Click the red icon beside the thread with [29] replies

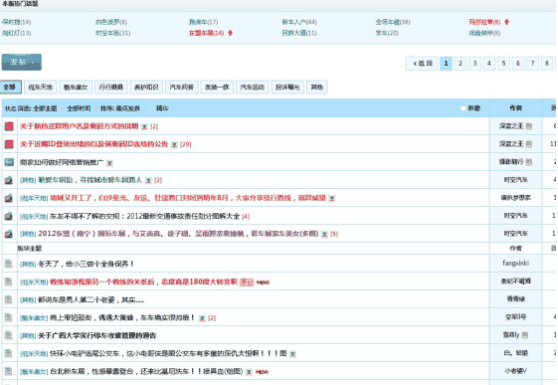pos(9,144)
